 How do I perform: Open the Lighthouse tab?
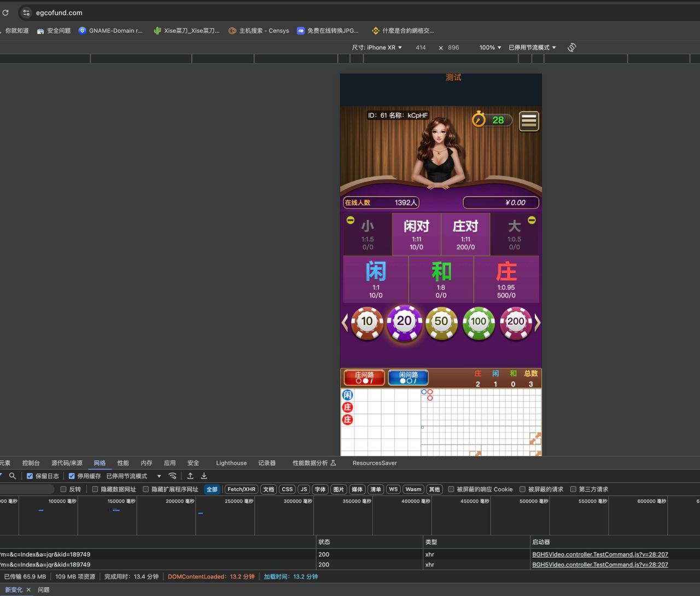(x=231, y=463)
